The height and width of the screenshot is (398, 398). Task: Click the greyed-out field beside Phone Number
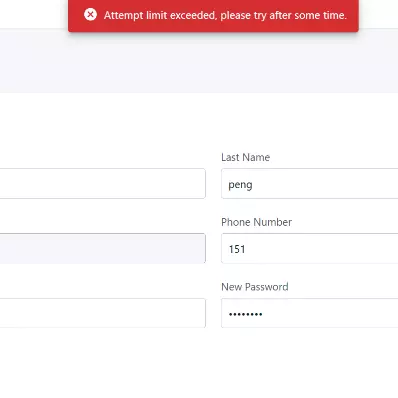(x=102, y=248)
